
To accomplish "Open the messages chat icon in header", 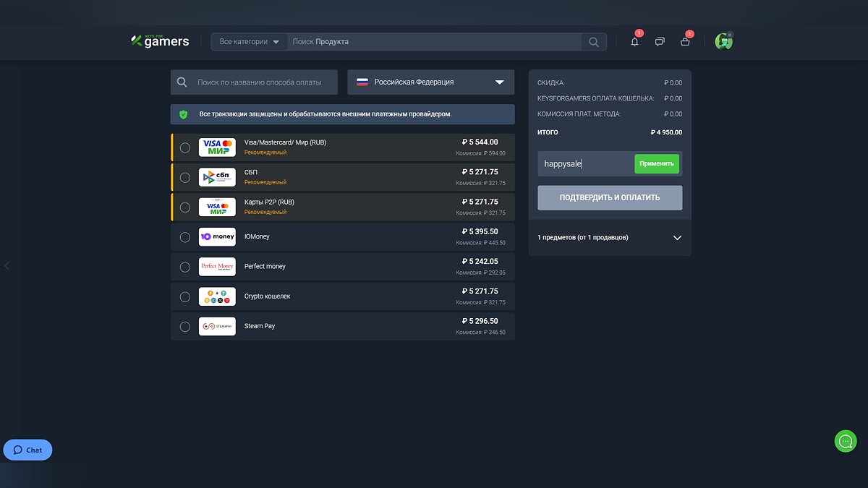I will pos(660,42).
